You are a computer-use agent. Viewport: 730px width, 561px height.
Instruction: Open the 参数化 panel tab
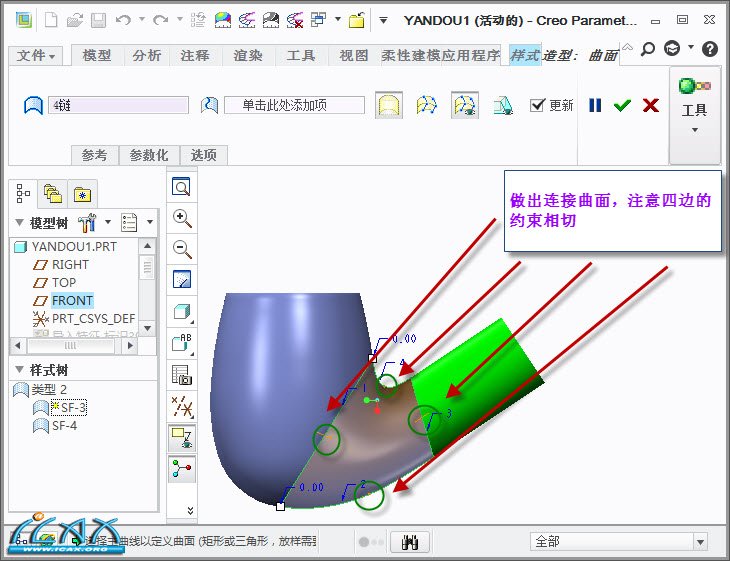click(149, 155)
